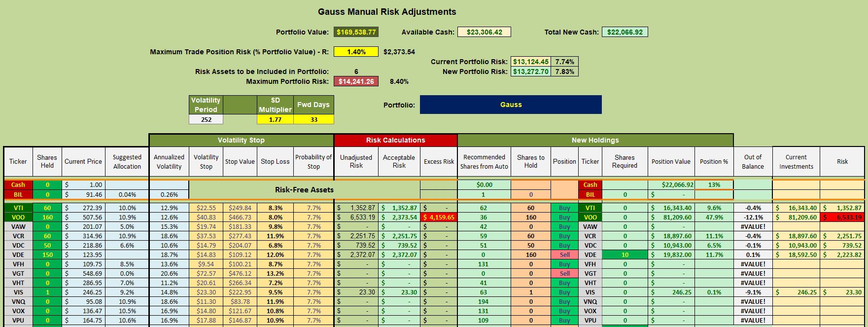
Task: Click the Gauss Manual Risk Adjustments title
Action: tap(387, 12)
